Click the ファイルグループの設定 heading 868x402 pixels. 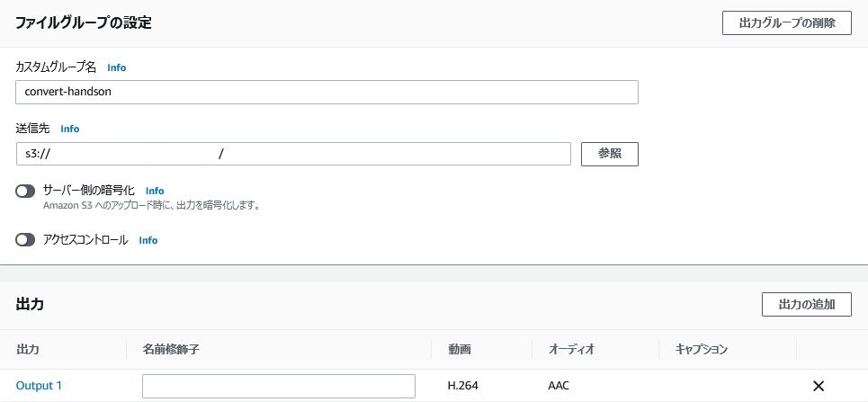pos(83,23)
